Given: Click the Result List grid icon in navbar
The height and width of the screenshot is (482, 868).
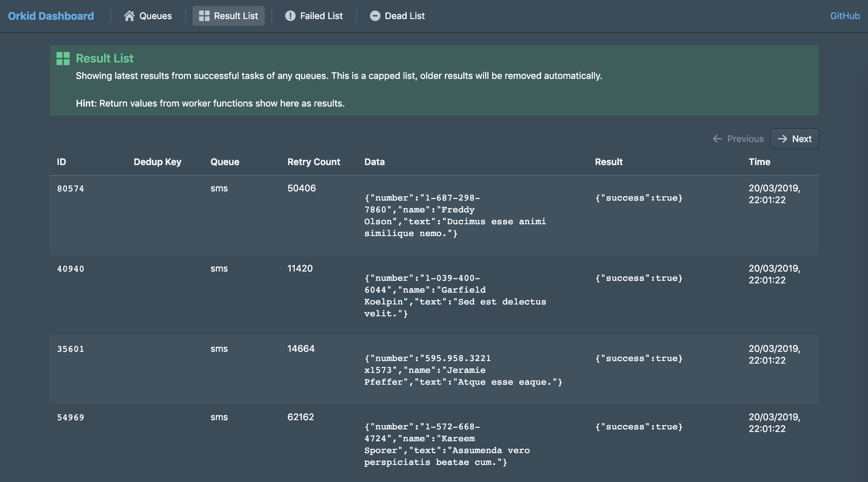Looking at the screenshot, I should pos(204,16).
